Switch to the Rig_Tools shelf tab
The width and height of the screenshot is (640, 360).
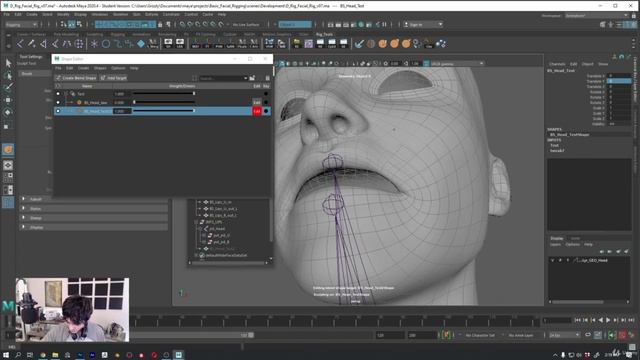[x=324, y=34]
